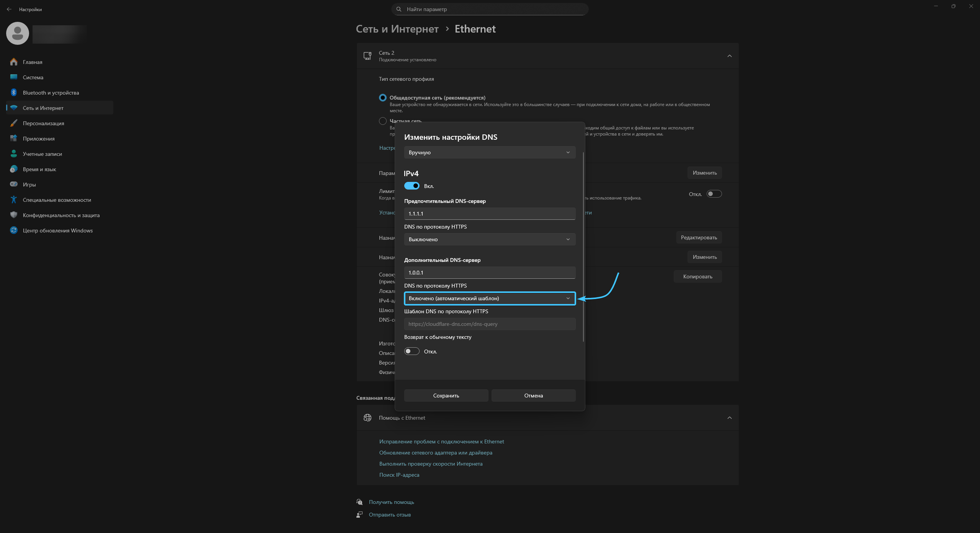Click the Отмена button

[x=533, y=396]
